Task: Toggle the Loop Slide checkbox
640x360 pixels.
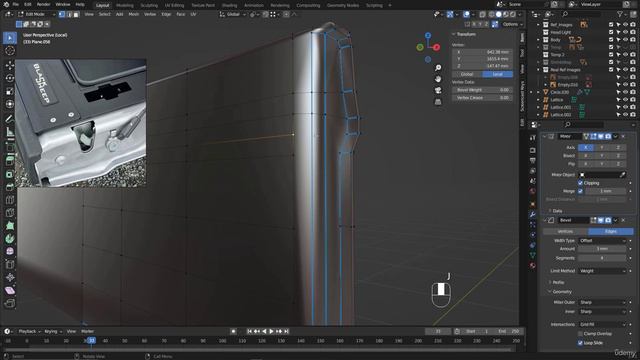Action: click(580, 343)
